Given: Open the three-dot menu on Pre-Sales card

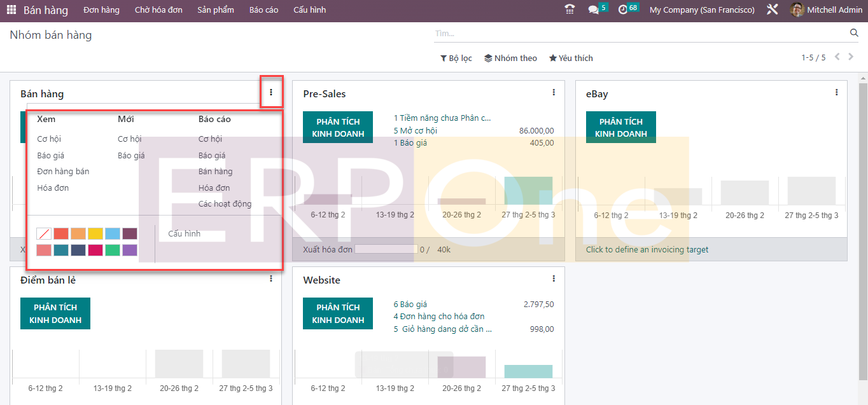Looking at the screenshot, I should point(554,93).
